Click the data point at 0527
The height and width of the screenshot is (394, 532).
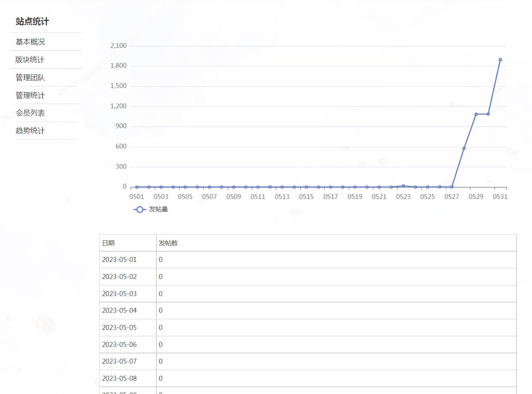point(452,187)
